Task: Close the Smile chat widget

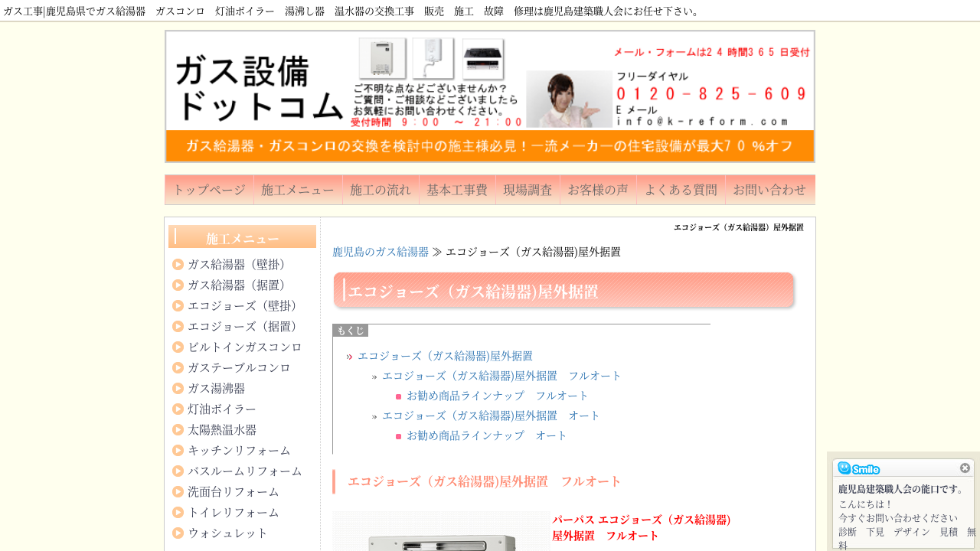Action: coord(965,468)
